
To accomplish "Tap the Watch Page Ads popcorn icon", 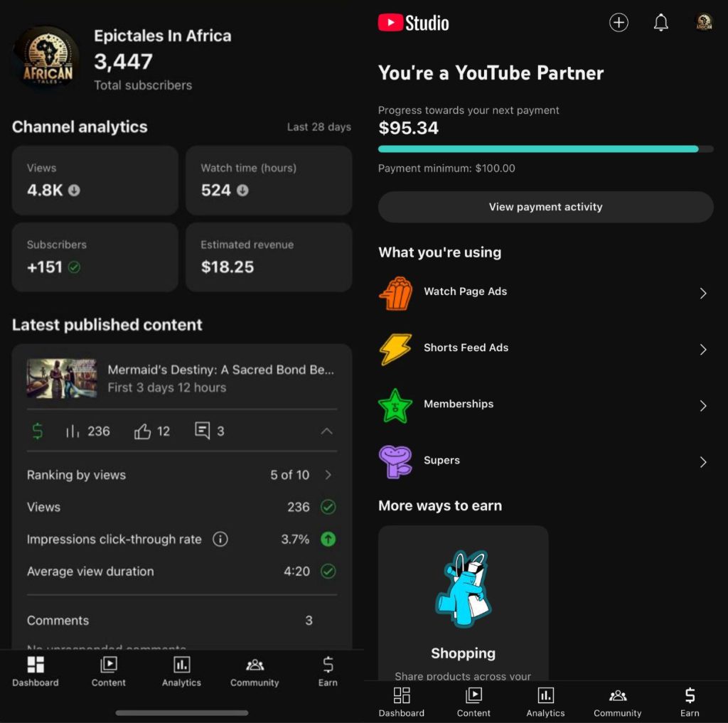I will pyautogui.click(x=395, y=293).
